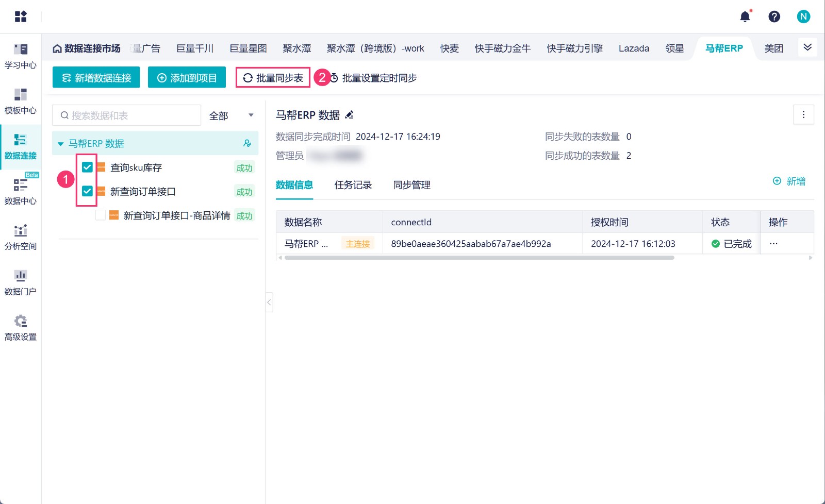
Task: Uncheck the 新查询订单接口 checkbox
Action: click(87, 191)
